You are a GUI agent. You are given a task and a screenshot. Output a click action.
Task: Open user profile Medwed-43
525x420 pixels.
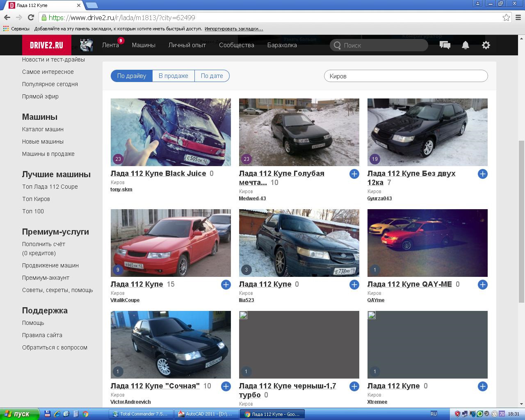(252, 199)
